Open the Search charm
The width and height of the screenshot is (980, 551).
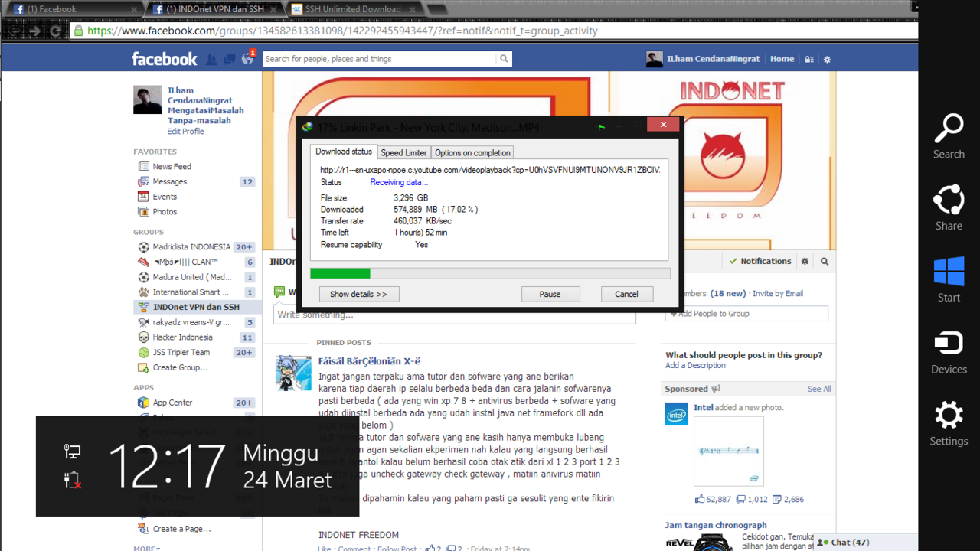click(949, 136)
